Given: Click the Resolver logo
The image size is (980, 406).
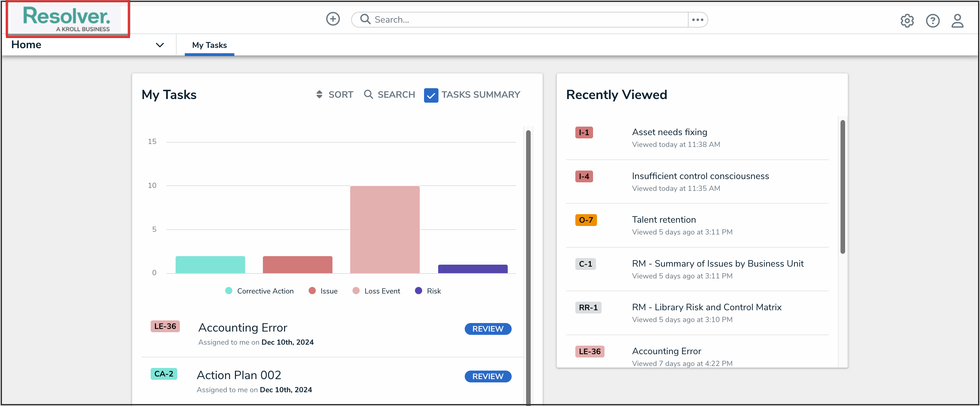Looking at the screenshot, I should (67, 19).
